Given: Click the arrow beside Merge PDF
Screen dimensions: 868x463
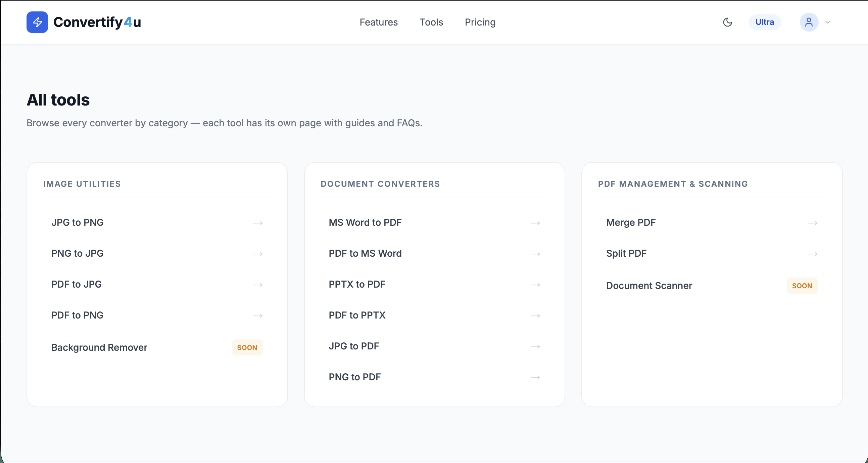Looking at the screenshot, I should click(x=812, y=223).
